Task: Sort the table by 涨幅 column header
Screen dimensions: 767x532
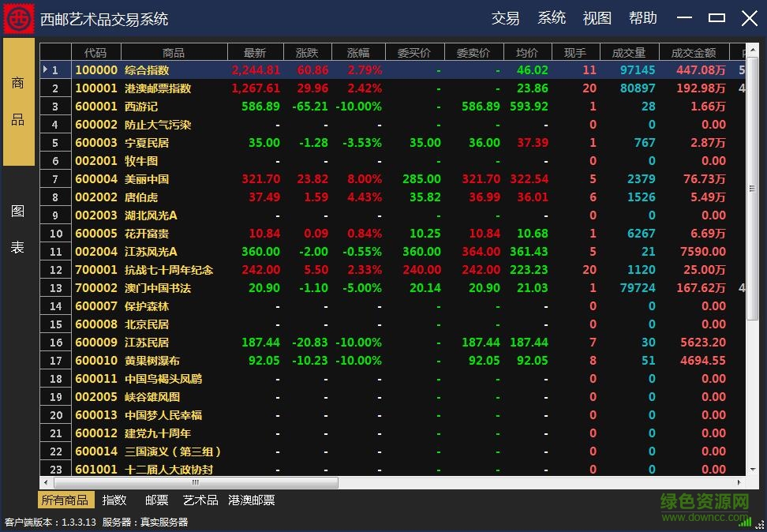Action: click(357, 51)
